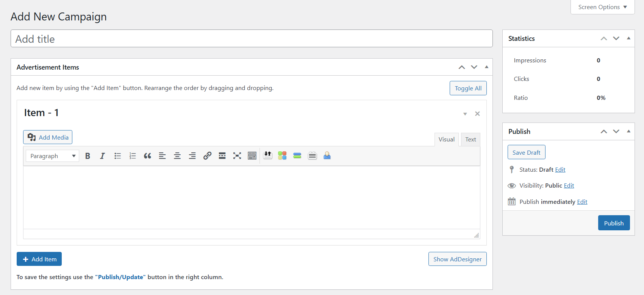Screen dimensions: 644x295
Task: Edit the Visibility setting
Action: (x=569, y=186)
